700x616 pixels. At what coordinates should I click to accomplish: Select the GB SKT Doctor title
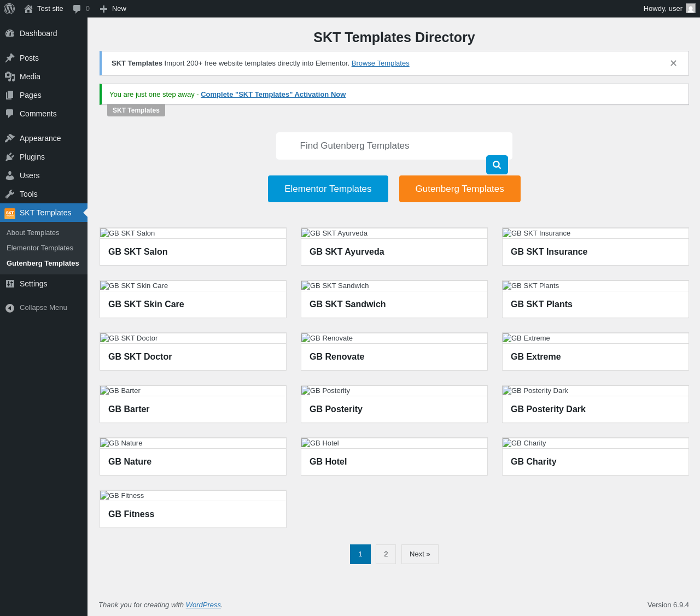(140, 357)
